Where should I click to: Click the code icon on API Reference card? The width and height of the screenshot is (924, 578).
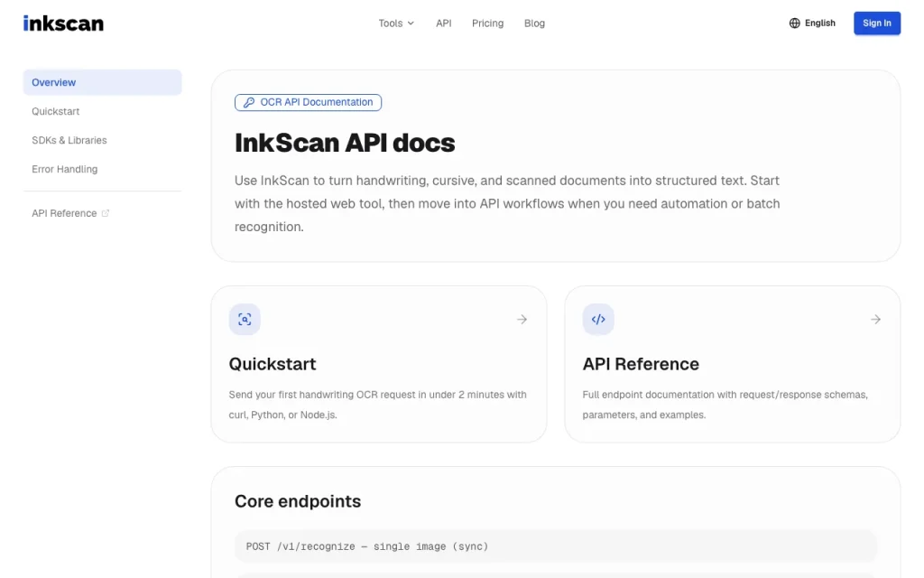(x=598, y=319)
